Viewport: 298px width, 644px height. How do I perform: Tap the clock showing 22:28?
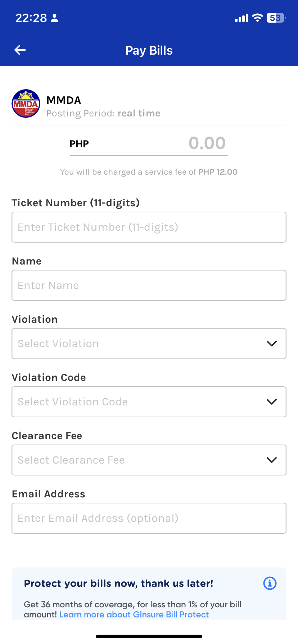tap(31, 18)
